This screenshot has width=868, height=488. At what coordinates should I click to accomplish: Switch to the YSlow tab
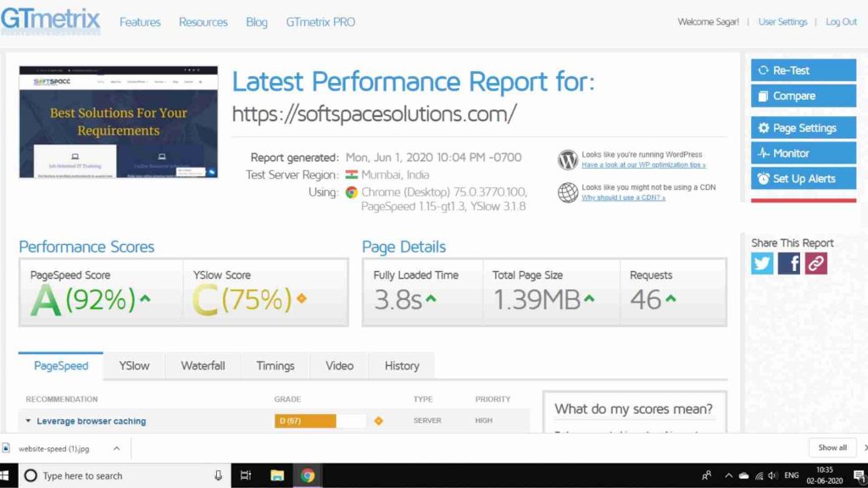pyautogui.click(x=134, y=366)
